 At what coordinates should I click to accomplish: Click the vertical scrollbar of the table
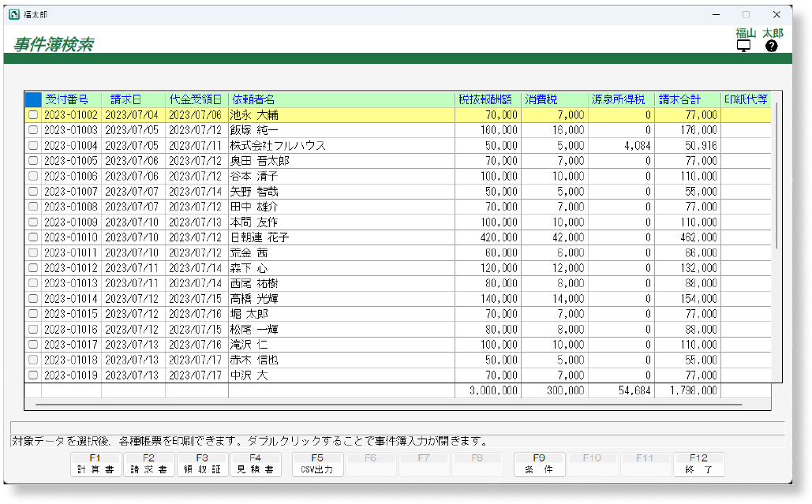coord(776,174)
